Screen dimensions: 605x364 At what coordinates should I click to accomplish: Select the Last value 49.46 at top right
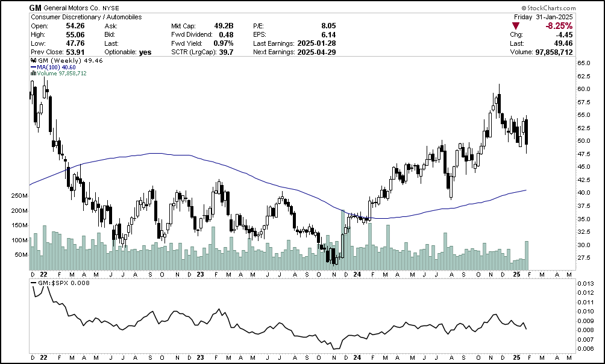coord(564,43)
